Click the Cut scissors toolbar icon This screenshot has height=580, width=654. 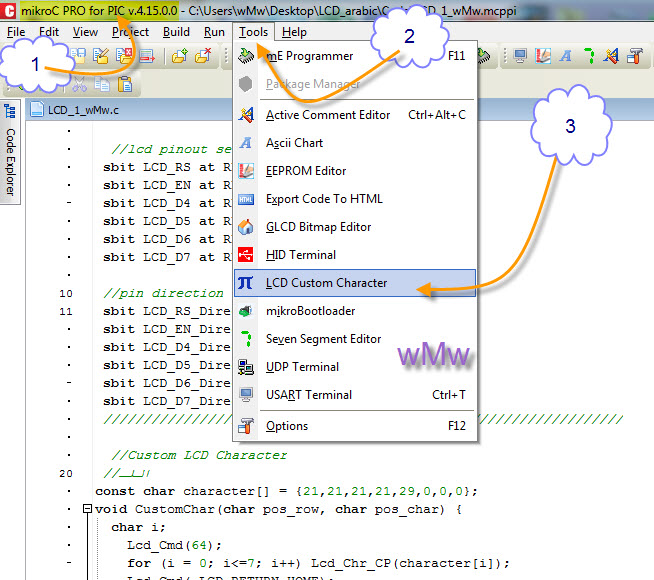coord(79,85)
